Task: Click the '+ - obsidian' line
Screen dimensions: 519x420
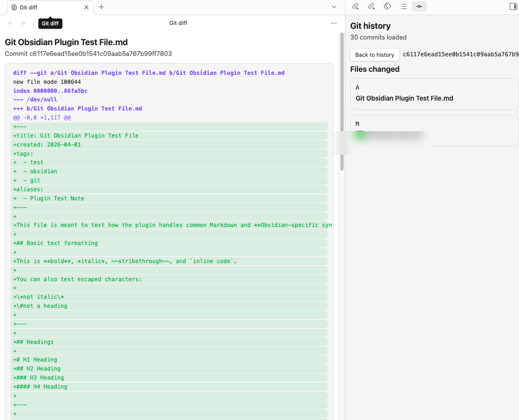Action: [x=169, y=171]
